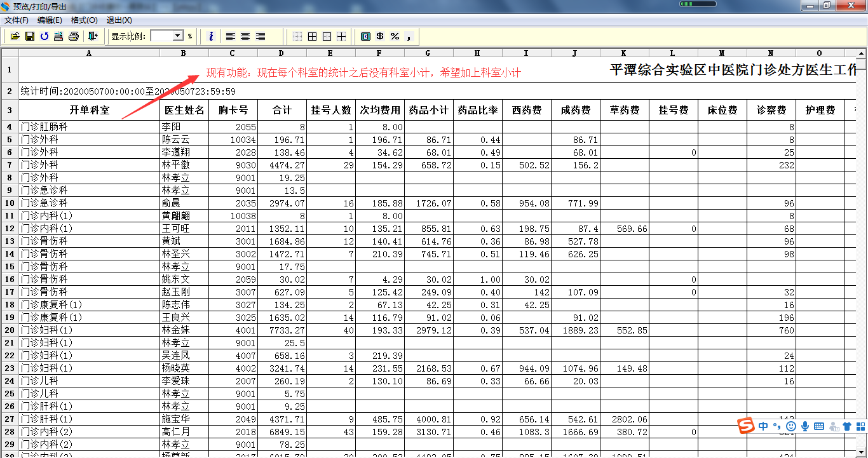This screenshot has height=458, width=868.
Task: Open the 显示比例 zoom dropdown arrow
Action: click(x=178, y=36)
